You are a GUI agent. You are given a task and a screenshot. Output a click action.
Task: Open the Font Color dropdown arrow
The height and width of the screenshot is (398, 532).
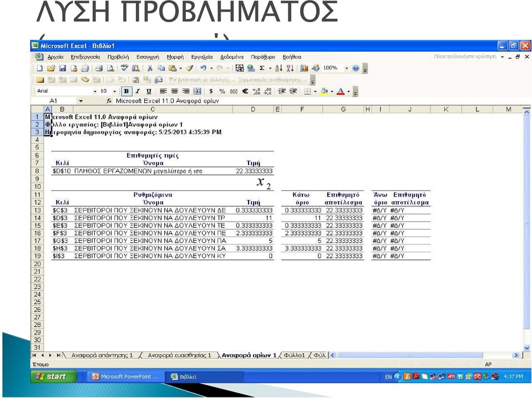[348, 91]
